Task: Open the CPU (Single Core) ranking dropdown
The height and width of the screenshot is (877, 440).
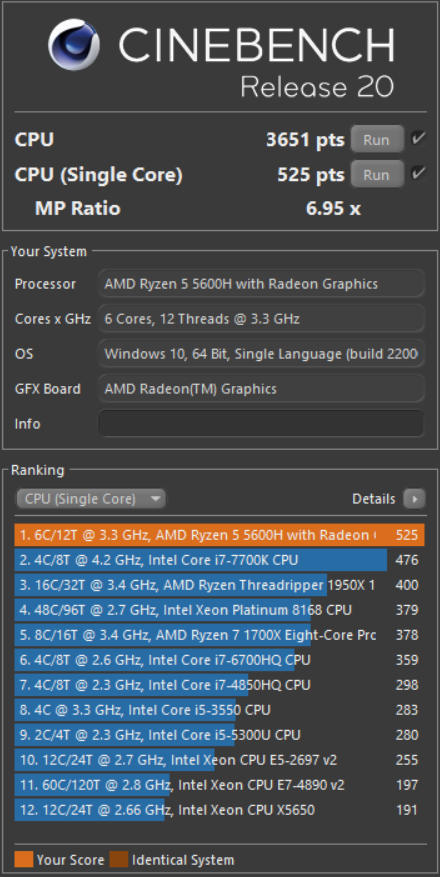Action: pyautogui.click(x=91, y=498)
